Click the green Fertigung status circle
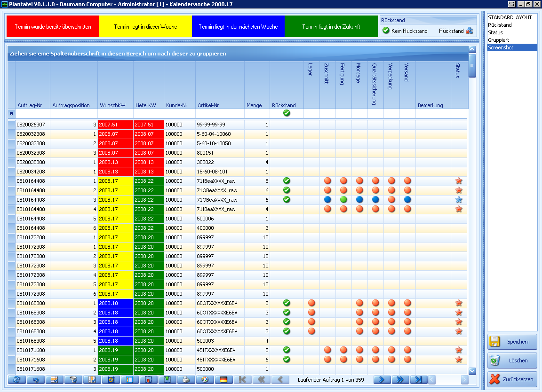 (343, 200)
